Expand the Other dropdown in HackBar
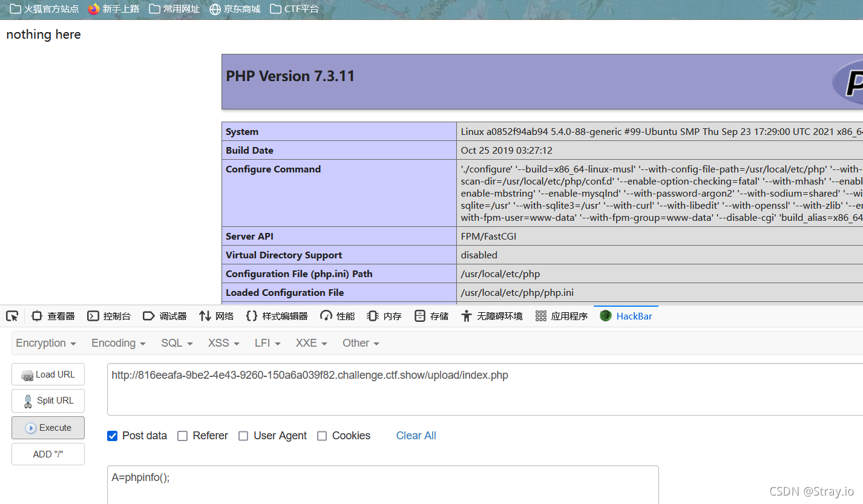Image resolution: width=863 pixels, height=504 pixels. coord(361,343)
